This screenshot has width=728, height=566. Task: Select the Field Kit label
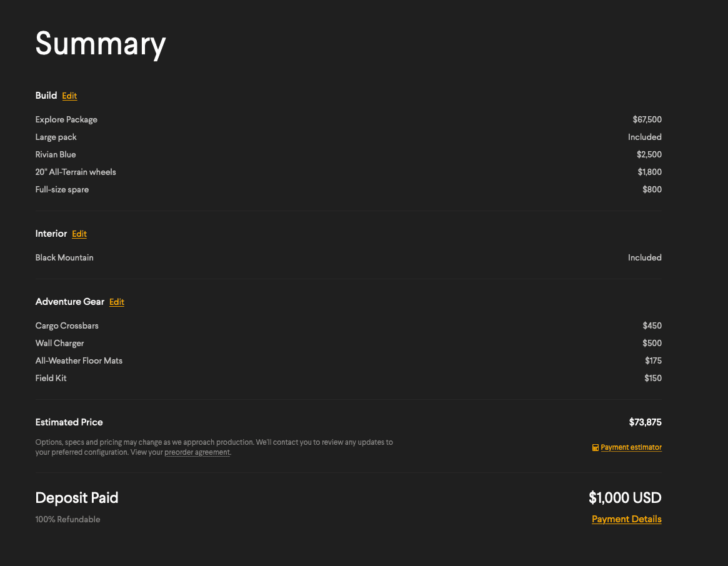point(51,378)
